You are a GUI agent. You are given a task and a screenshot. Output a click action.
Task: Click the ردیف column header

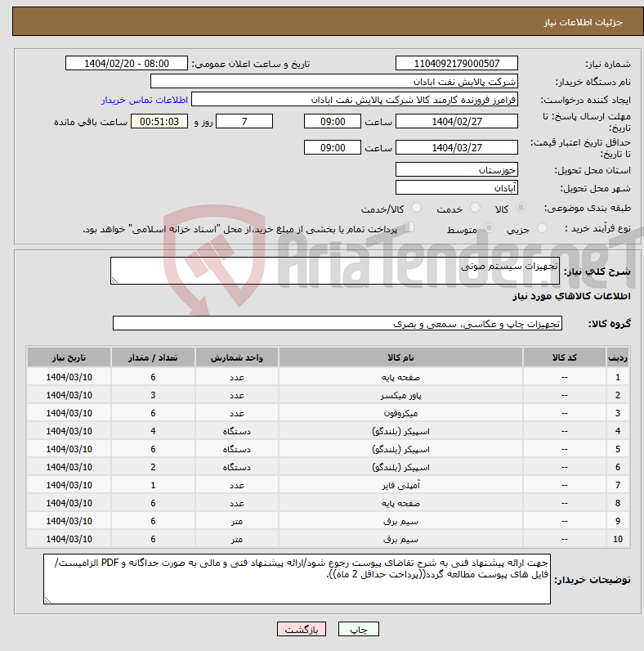[618, 358]
